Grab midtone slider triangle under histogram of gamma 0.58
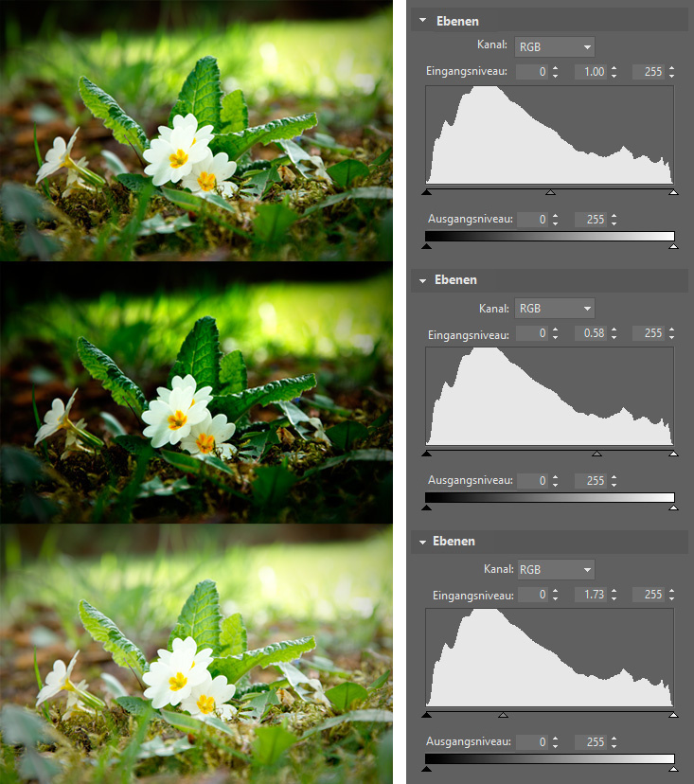The height and width of the screenshot is (784, 694). pyautogui.click(x=597, y=454)
